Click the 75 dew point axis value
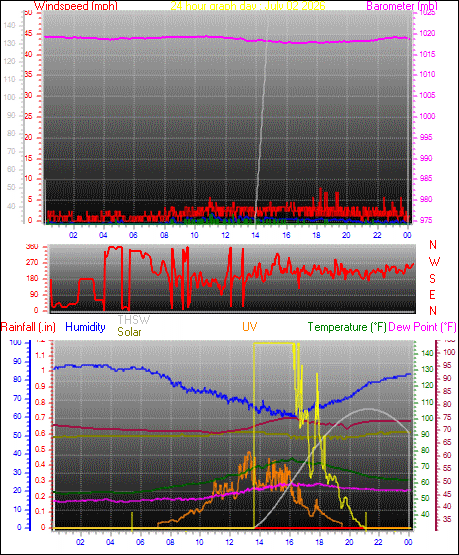Image resolution: width=459 pixels, height=555 pixels. pyautogui.click(x=447, y=418)
